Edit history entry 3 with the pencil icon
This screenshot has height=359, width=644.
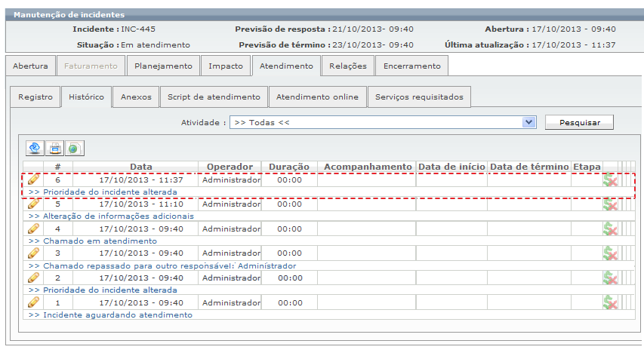(x=34, y=253)
